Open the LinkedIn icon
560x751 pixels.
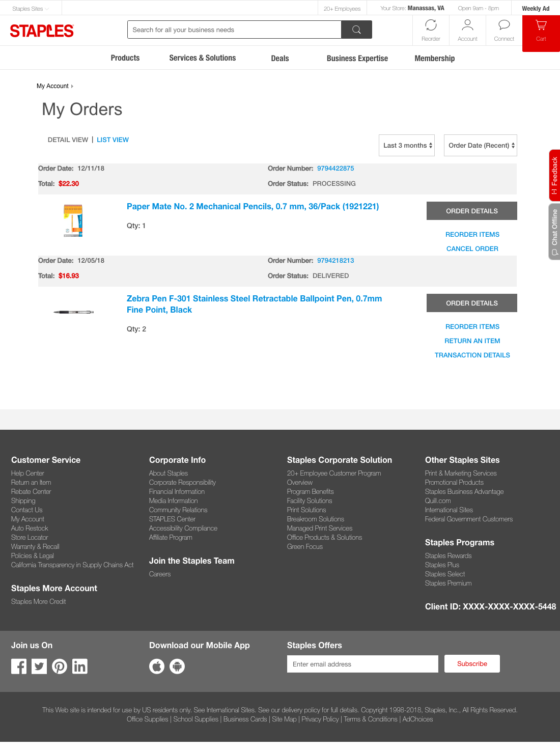coord(80,666)
